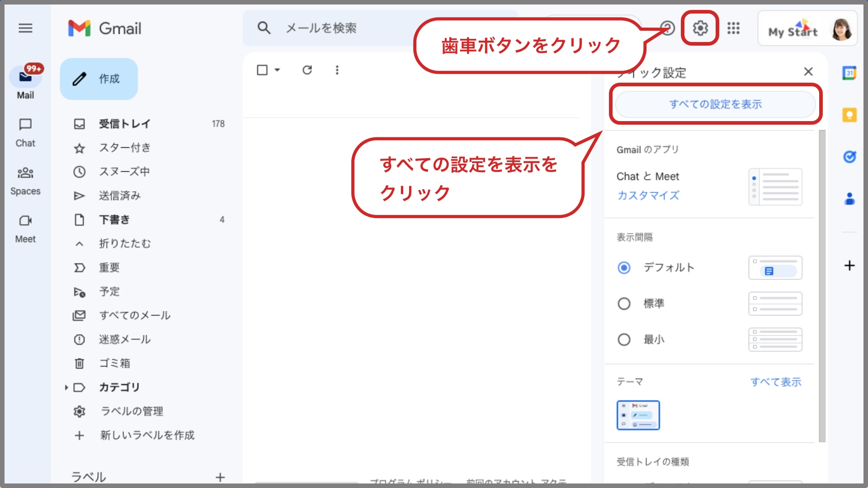Image resolution: width=868 pixels, height=488 pixels.
Task: Open the カスタマイズ link under Chat と Meet
Action: coord(648,196)
